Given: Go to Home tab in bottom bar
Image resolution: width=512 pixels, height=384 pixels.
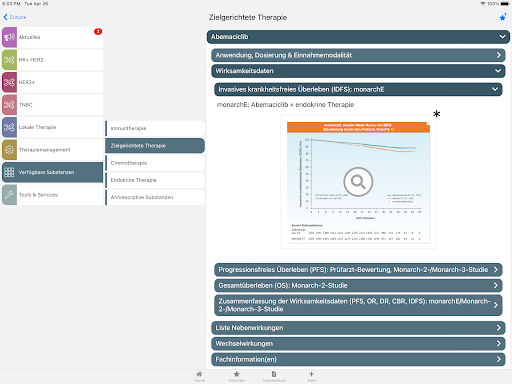Looking at the screenshot, I should (199, 376).
